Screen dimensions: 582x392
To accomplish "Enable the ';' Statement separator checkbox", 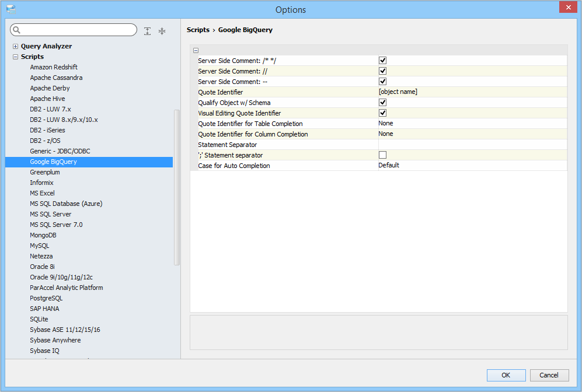I will [x=382, y=155].
